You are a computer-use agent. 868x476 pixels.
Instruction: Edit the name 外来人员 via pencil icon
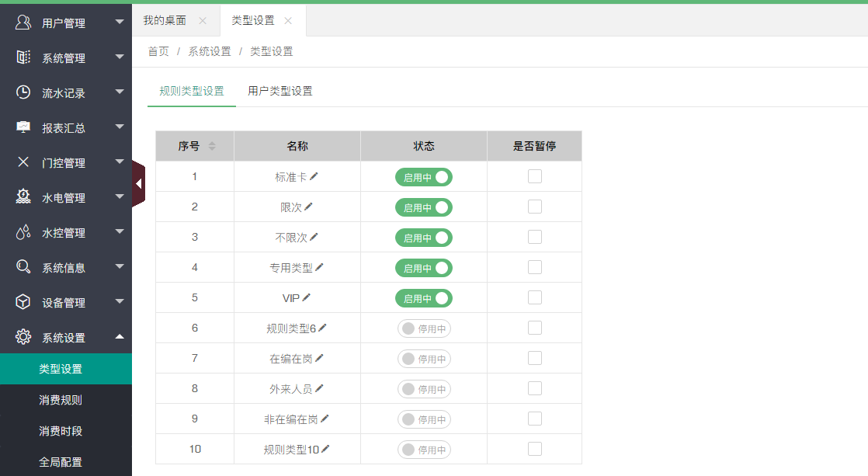[319, 388]
